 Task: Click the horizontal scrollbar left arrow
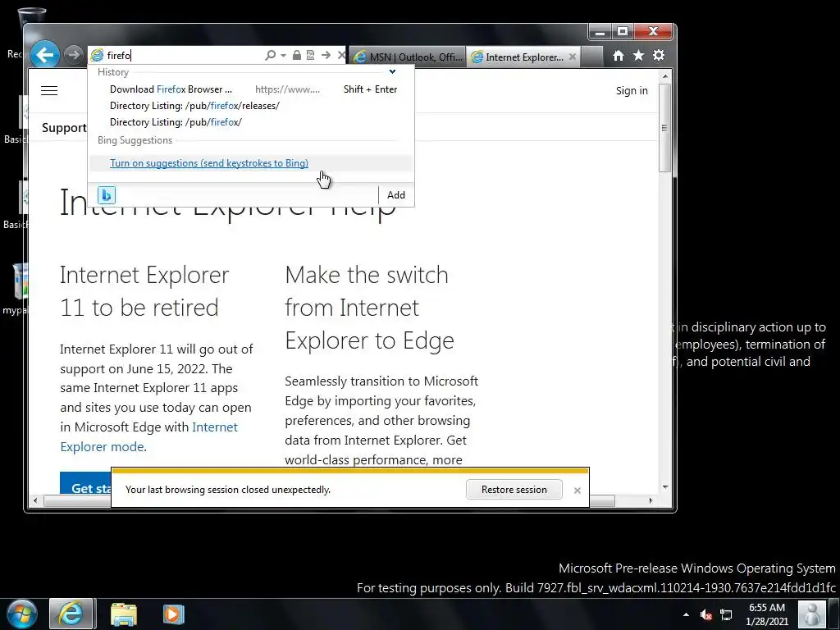point(35,501)
